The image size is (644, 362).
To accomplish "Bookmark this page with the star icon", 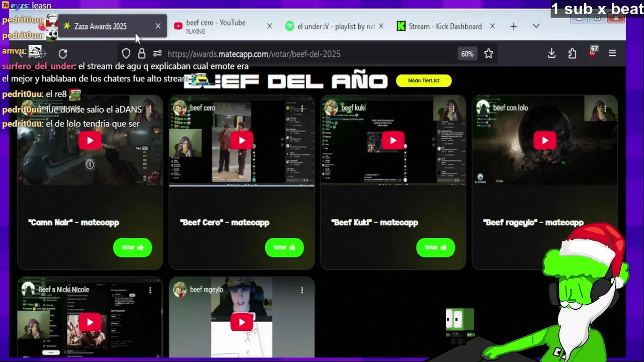I will tap(489, 53).
